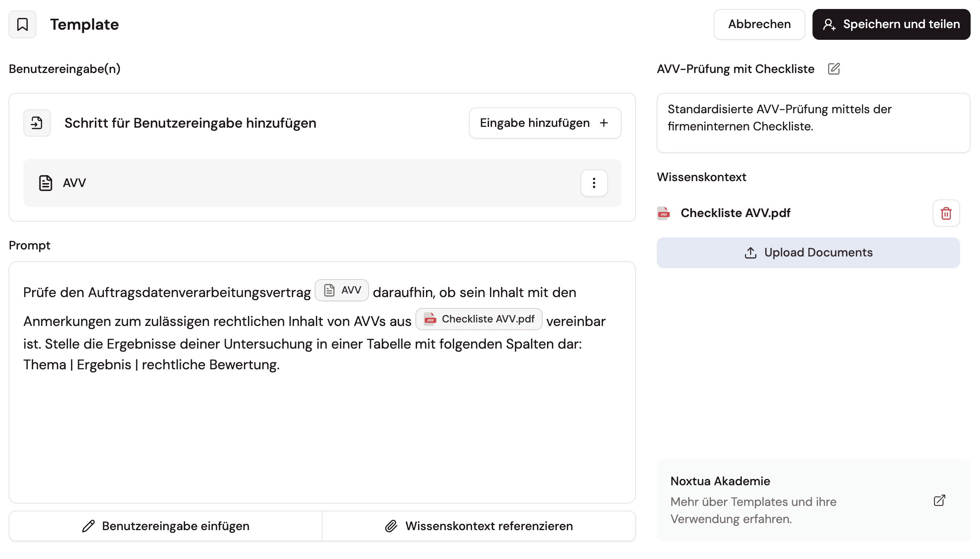This screenshot has width=980, height=559.
Task: Click into the template description text box
Action: 813,123
